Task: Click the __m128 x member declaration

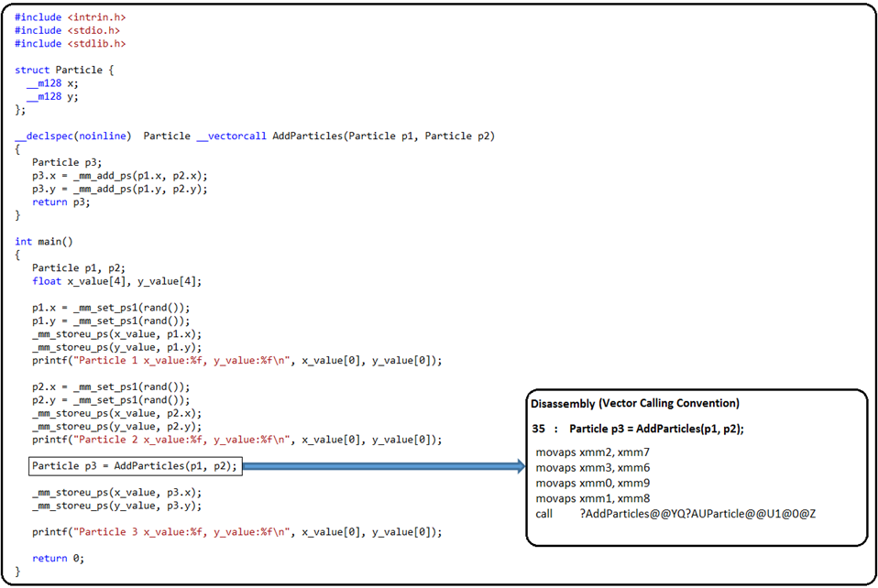Action: [x=50, y=82]
